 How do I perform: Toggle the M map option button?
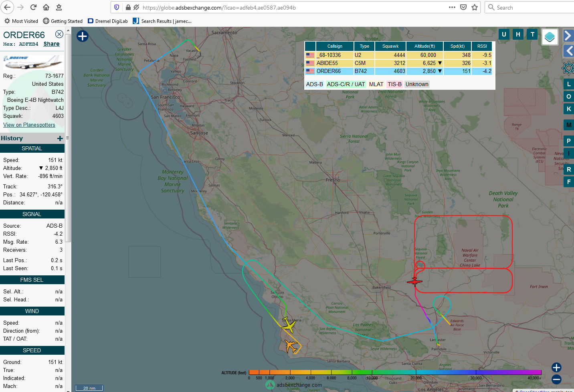pos(568,125)
